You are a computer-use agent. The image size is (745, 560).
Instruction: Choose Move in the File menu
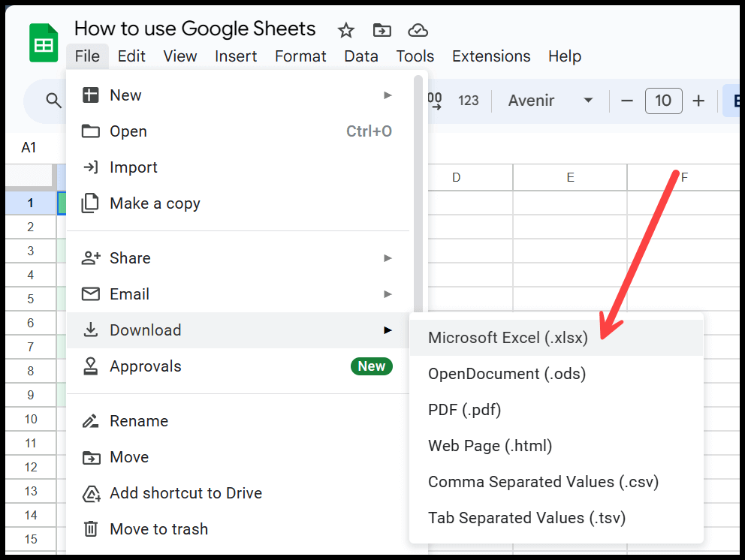pos(237,457)
